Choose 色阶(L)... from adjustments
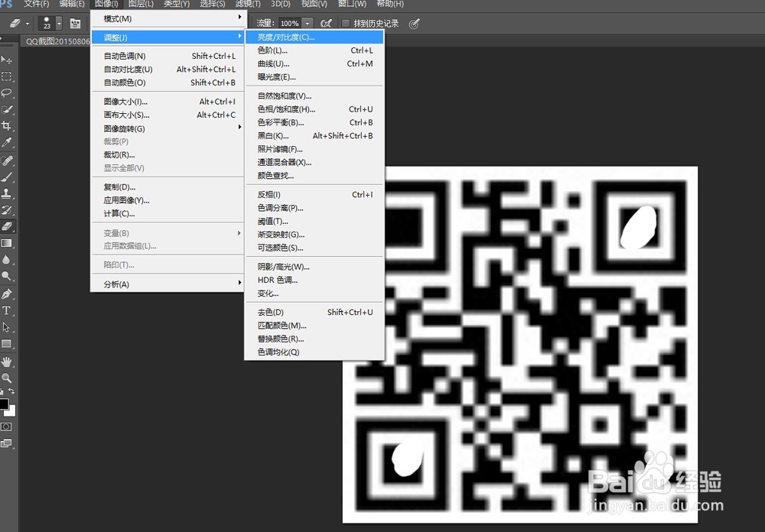Viewport: 765px width, 532px height. click(x=314, y=50)
